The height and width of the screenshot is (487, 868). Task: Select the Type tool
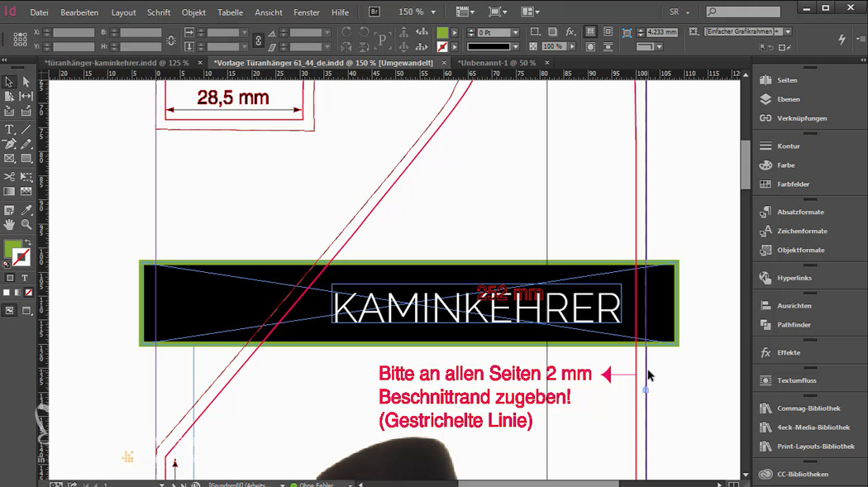click(9, 130)
